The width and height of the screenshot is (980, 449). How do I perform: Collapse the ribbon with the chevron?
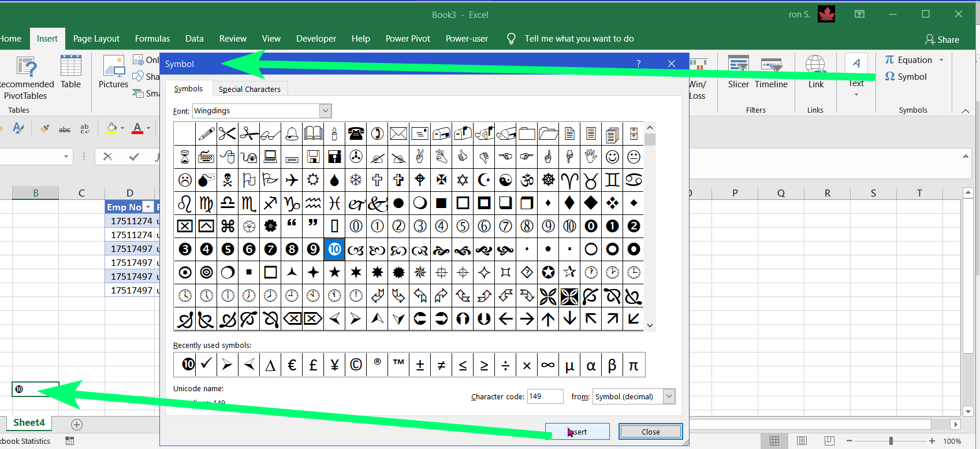tap(966, 110)
